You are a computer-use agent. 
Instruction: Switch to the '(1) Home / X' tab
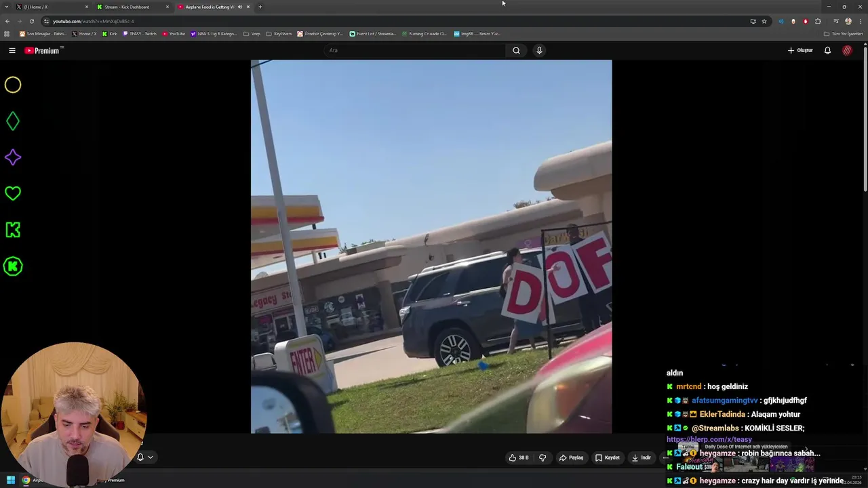pyautogui.click(x=53, y=7)
